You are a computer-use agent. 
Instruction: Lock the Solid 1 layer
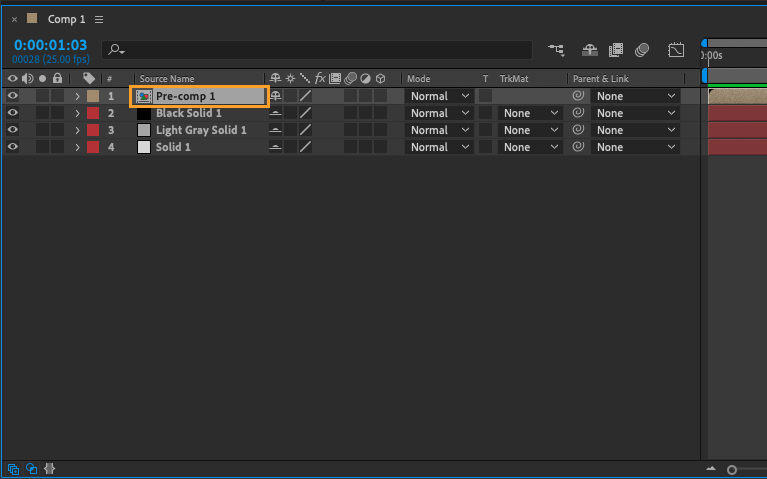coord(58,147)
